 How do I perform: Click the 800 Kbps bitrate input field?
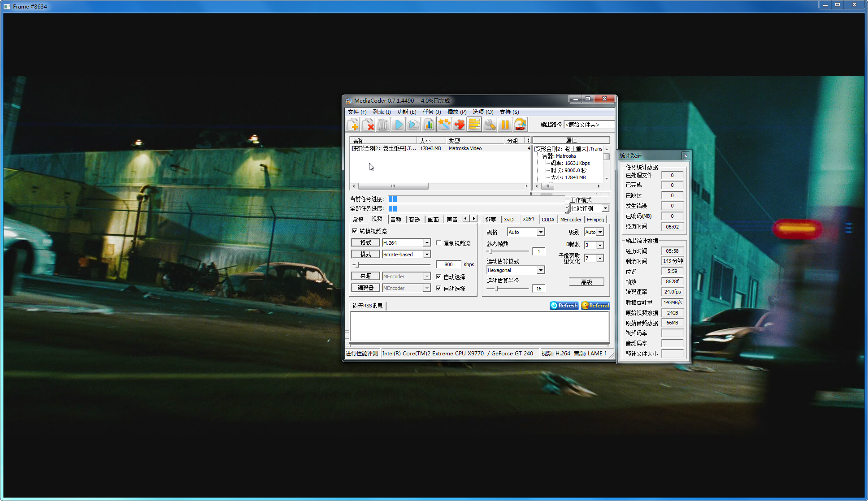(448, 264)
